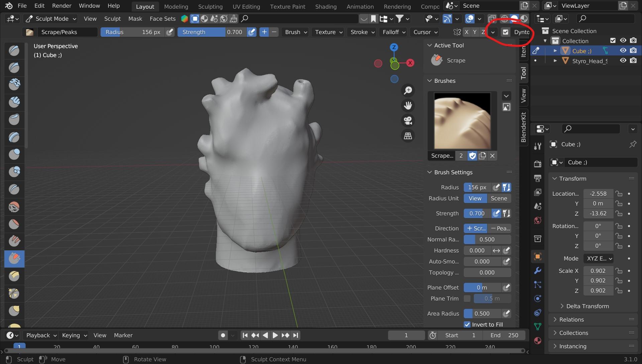Toggle the Dyntopo checkbox
Screen dimensions: 642x364
[x=506, y=32]
